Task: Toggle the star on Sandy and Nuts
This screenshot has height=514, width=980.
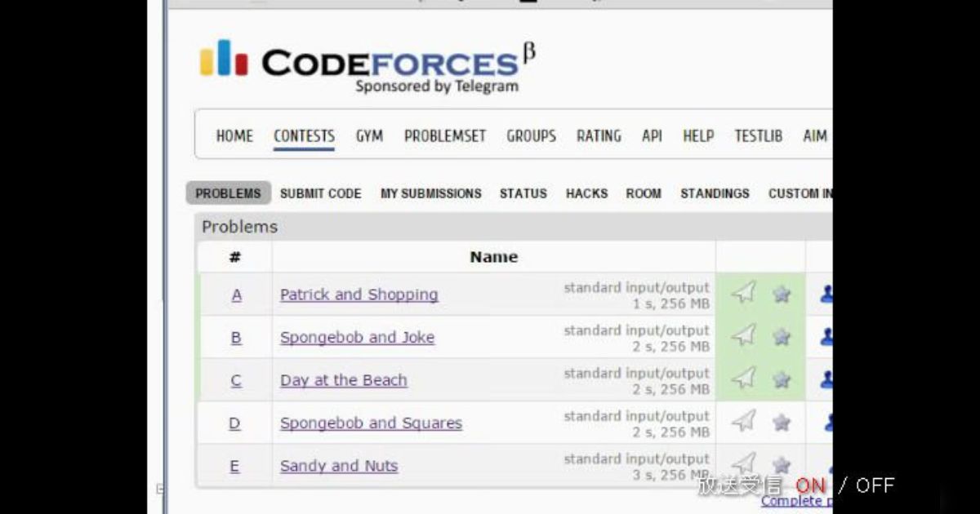Action: (781, 465)
